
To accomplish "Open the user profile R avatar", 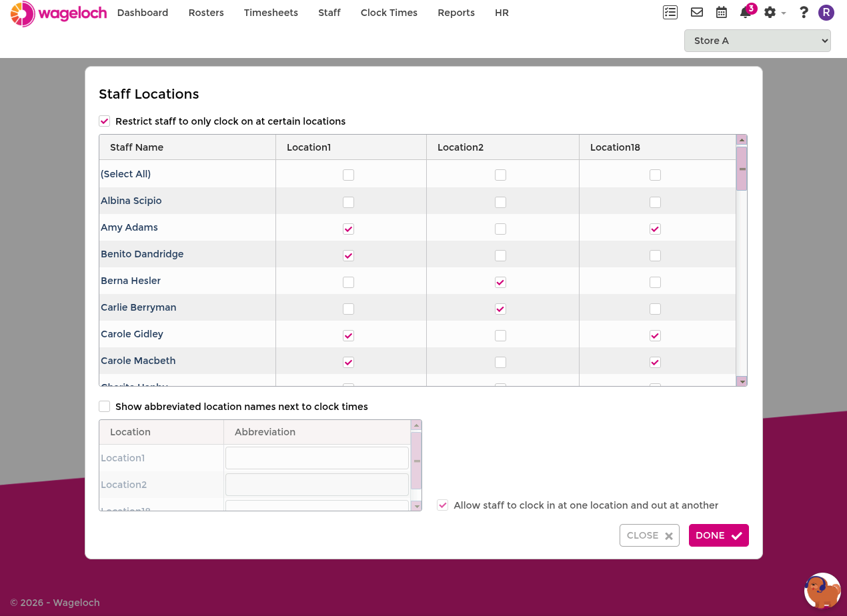I will 826,12.
